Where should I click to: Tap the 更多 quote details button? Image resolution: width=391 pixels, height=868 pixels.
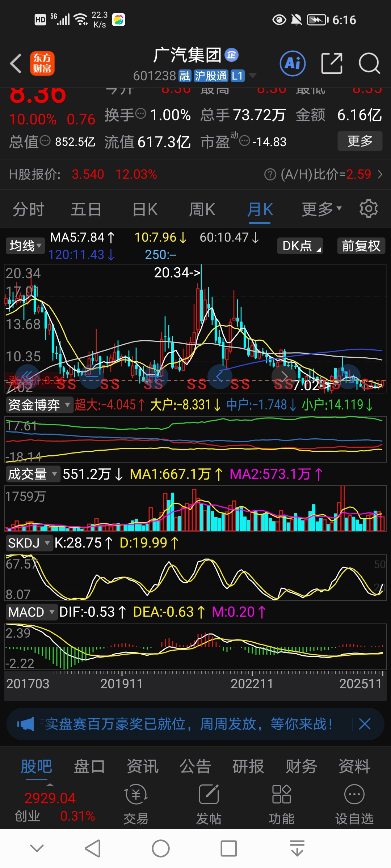360,141
